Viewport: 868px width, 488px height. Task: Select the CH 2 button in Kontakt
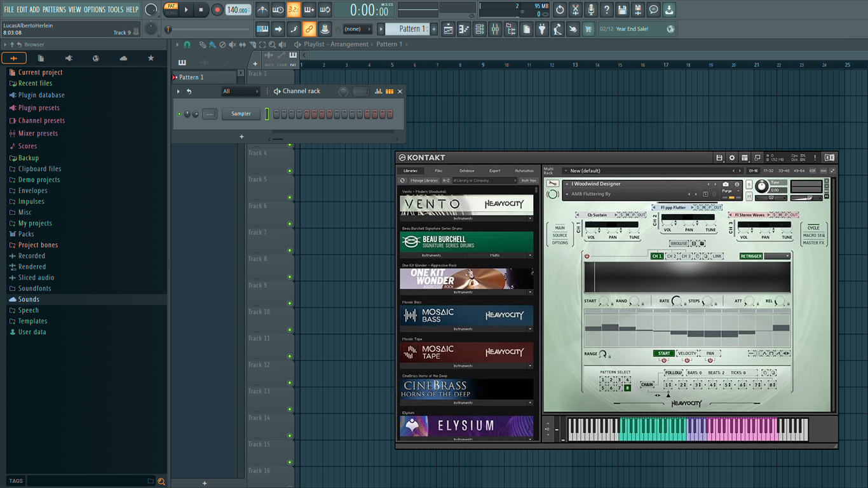(671, 256)
